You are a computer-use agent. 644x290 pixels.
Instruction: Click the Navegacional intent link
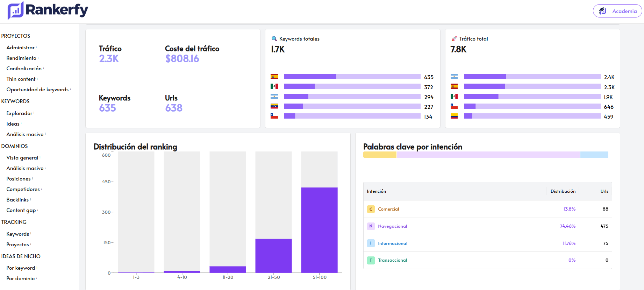[392, 226]
